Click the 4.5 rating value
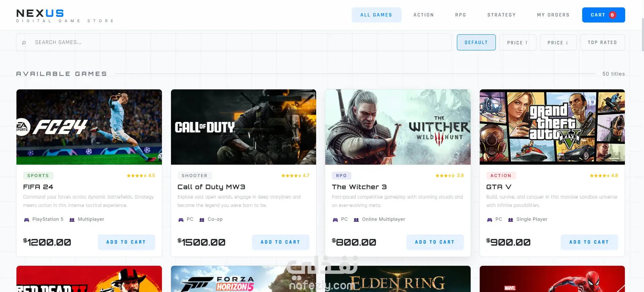This screenshot has height=292, width=644. 152,176
